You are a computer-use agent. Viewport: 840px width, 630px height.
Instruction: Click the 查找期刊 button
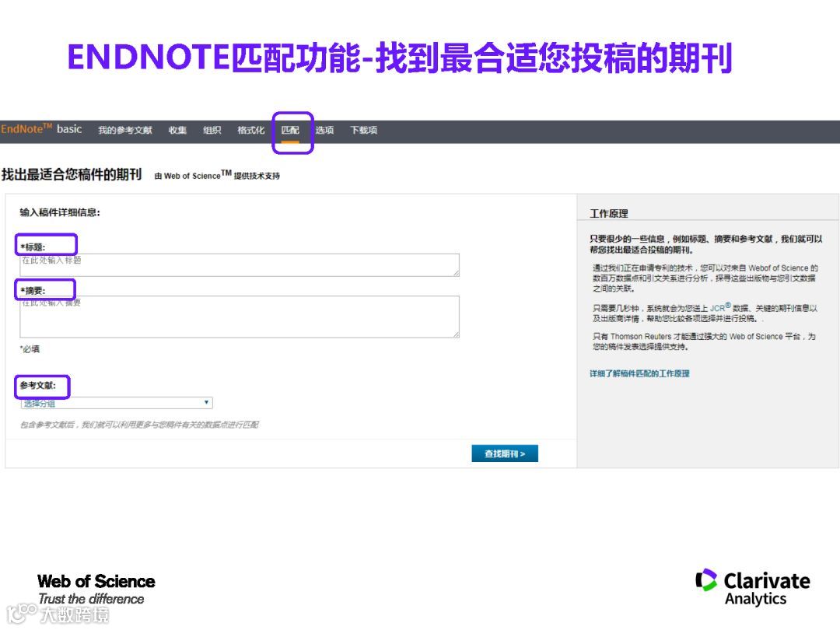[x=505, y=453]
